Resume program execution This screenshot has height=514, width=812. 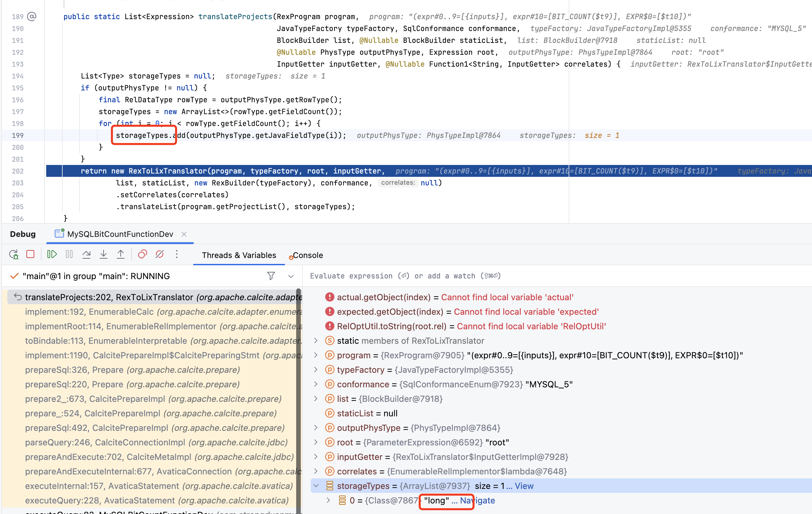(52, 255)
